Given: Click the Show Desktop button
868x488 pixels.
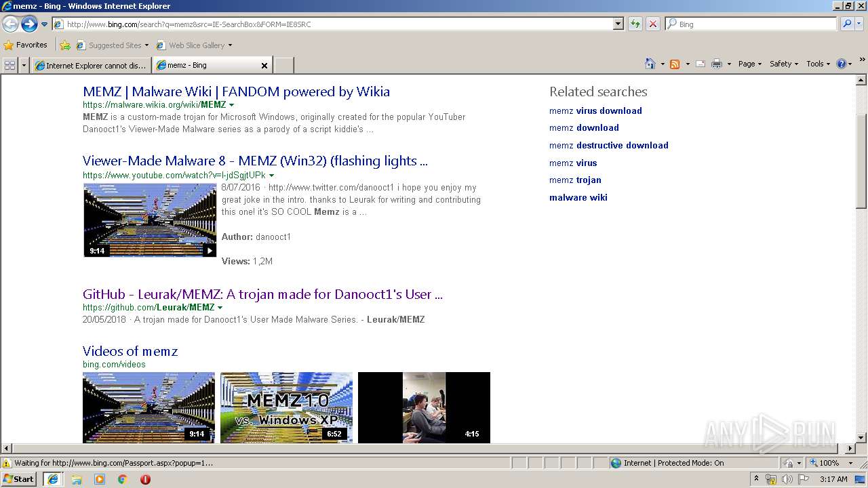Looking at the screenshot, I should tap(861, 479).
